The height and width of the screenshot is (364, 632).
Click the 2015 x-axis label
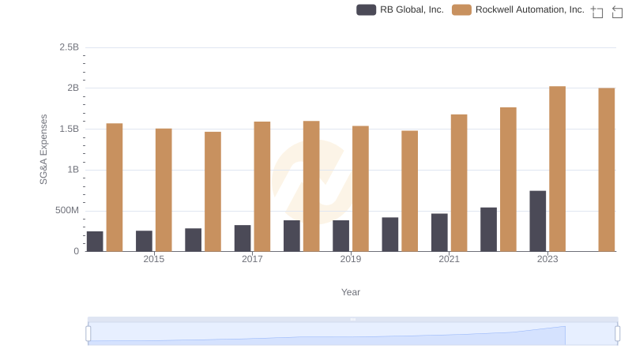[153, 259]
